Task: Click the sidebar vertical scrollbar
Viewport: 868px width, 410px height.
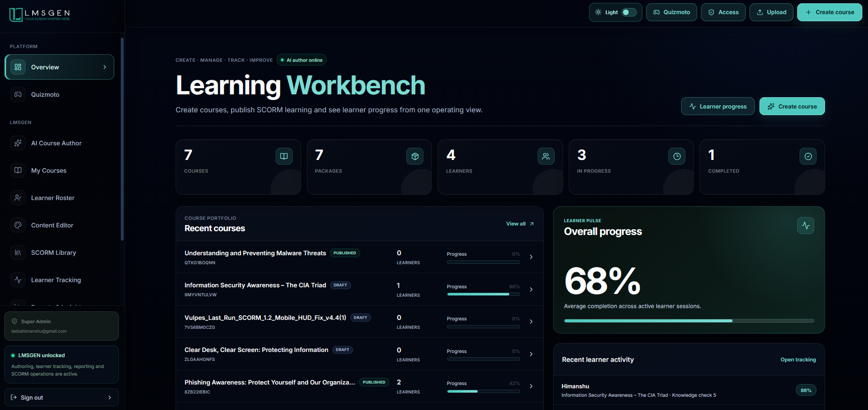Action: [x=122, y=139]
